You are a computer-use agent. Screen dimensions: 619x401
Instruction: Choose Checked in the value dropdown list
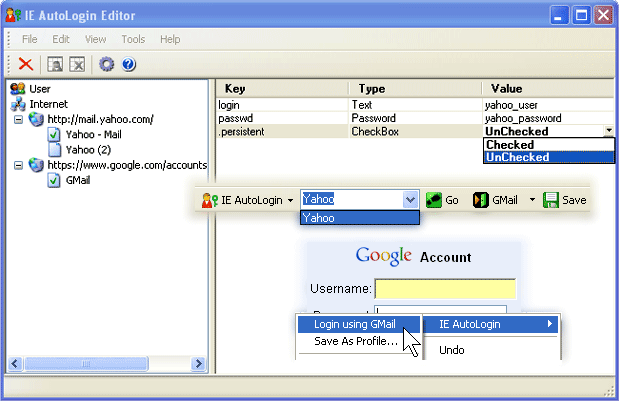pyautogui.click(x=549, y=144)
